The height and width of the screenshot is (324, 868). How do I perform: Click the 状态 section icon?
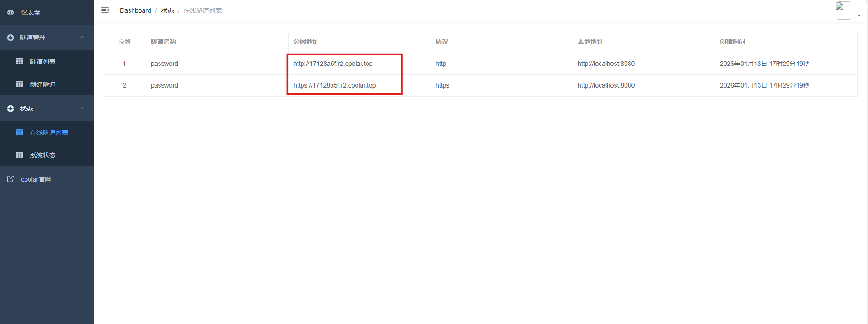[x=10, y=108]
